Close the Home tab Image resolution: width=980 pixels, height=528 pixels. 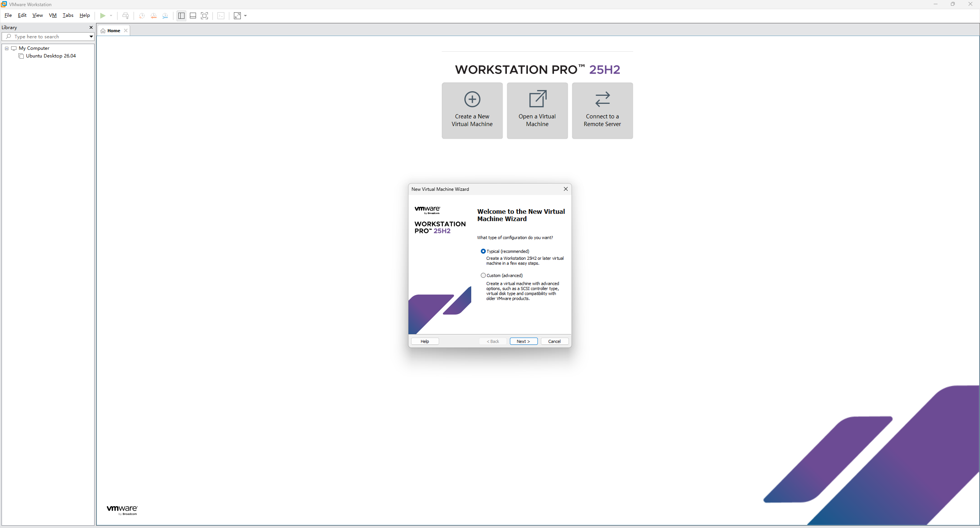point(126,31)
